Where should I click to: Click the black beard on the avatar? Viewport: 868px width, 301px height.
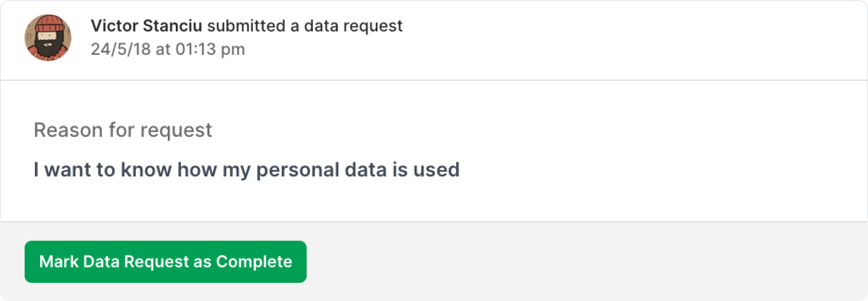tap(48, 49)
